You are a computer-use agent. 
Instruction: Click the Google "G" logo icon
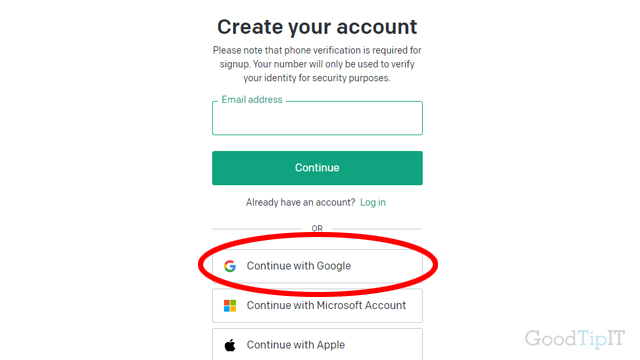coord(230,266)
